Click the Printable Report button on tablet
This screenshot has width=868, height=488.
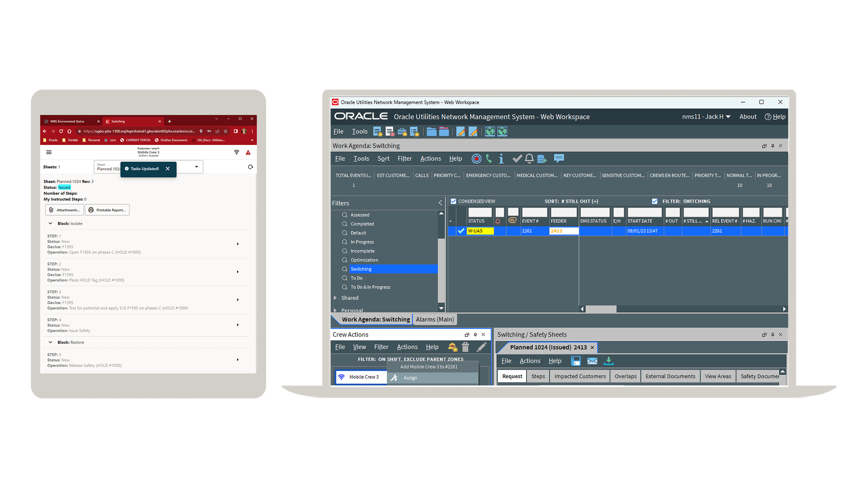point(107,210)
